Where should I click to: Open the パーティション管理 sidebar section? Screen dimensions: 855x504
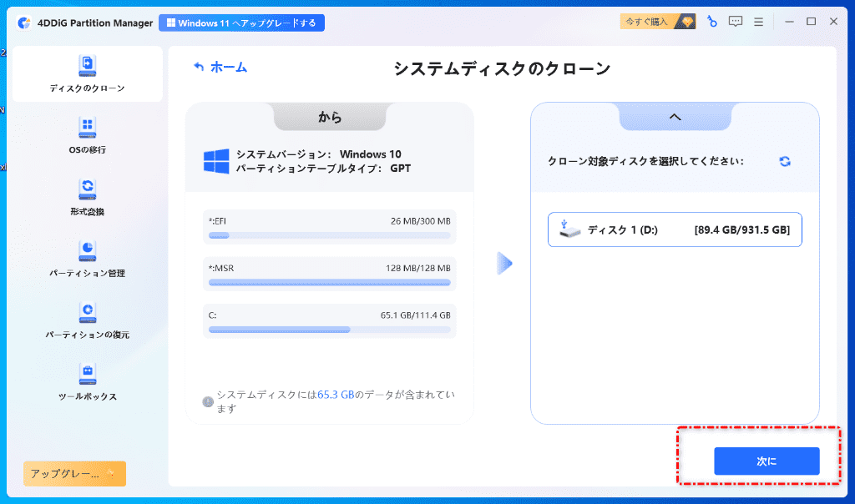click(x=87, y=259)
